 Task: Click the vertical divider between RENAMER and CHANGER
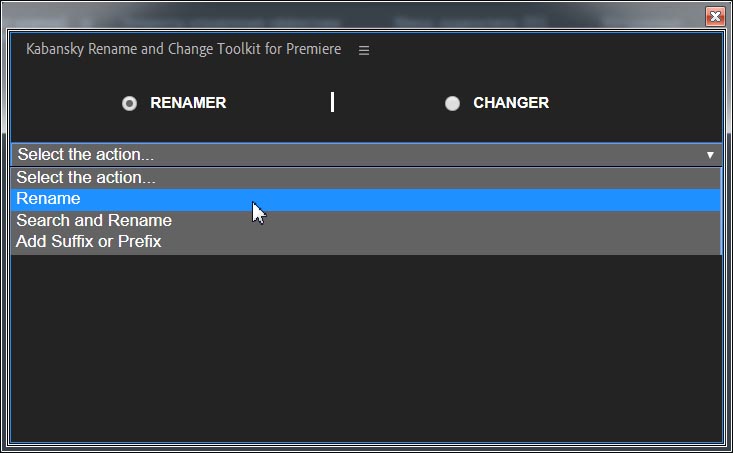tap(332, 102)
